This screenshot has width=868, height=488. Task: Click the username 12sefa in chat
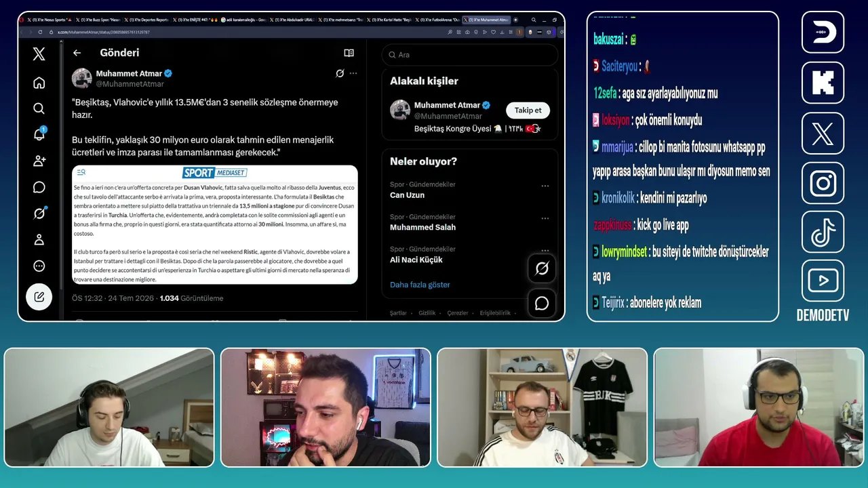605,94
